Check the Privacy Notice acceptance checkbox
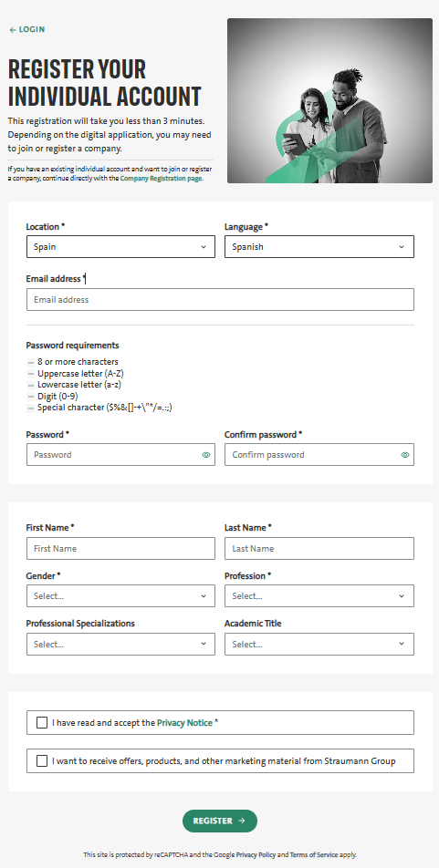 click(x=42, y=722)
